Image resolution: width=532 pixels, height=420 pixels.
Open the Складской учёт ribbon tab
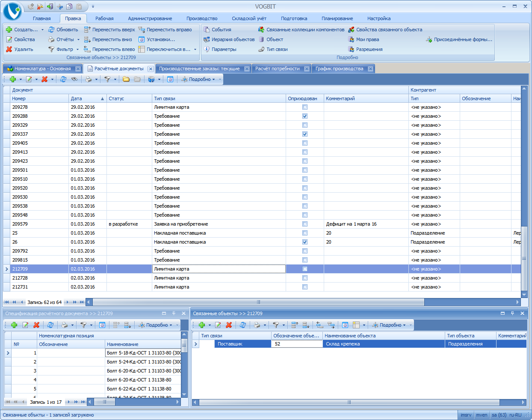click(249, 18)
